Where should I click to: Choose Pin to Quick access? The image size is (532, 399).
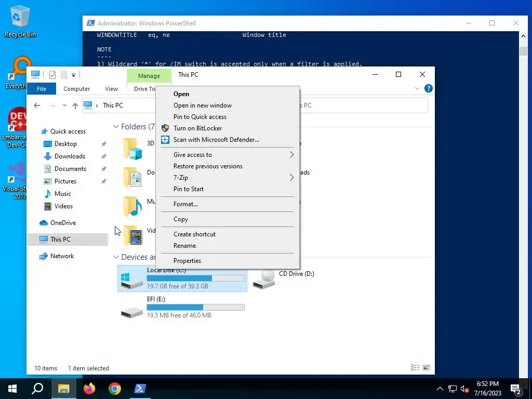228,117
